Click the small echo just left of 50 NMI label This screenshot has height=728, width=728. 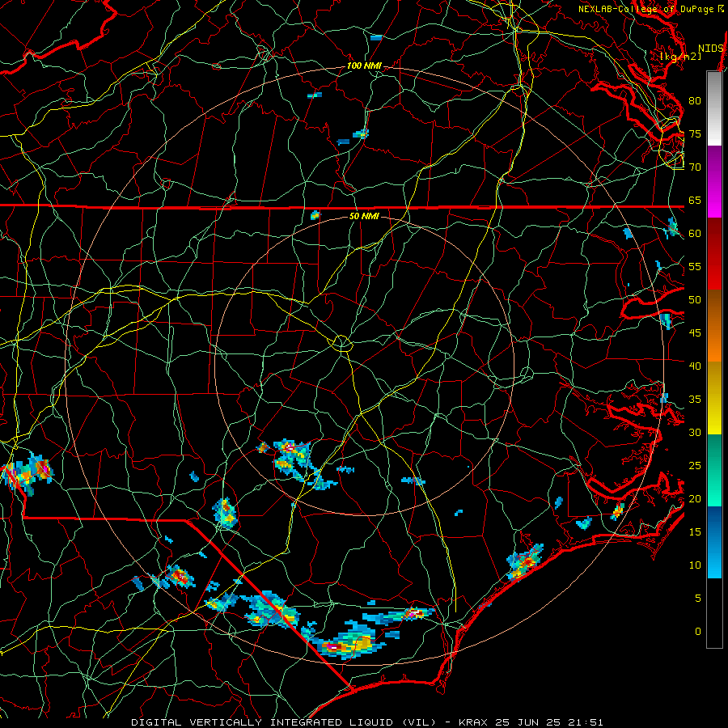click(315, 215)
